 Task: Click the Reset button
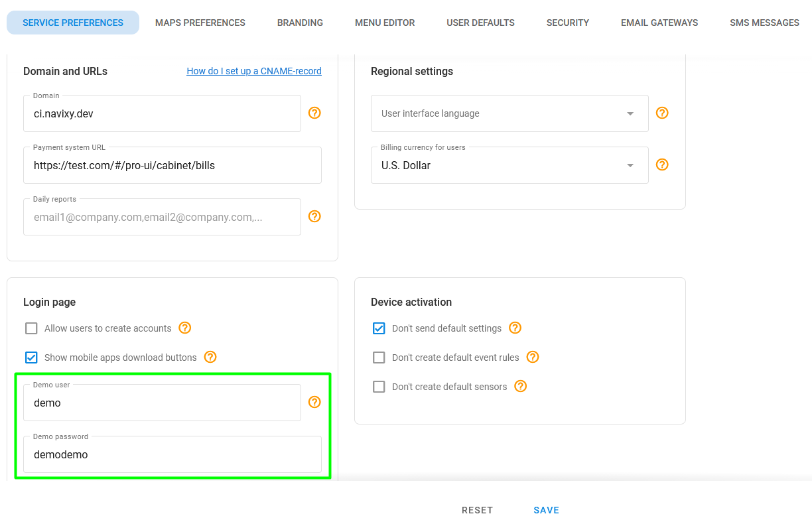pos(478,510)
